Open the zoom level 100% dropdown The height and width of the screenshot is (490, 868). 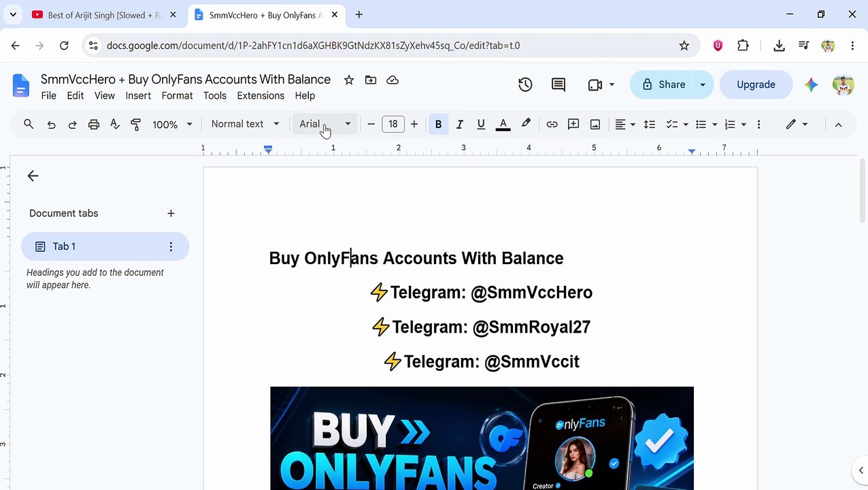point(172,124)
